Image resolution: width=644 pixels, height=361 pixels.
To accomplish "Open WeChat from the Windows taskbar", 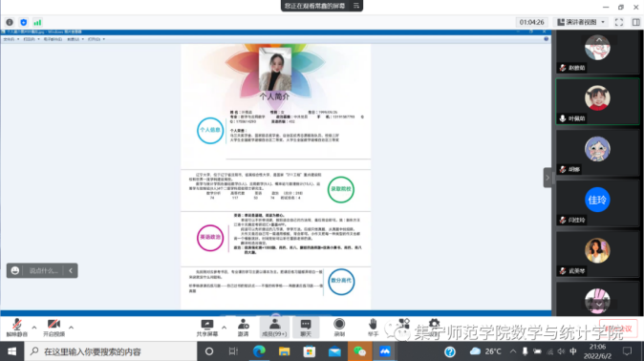I will pyautogui.click(x=360, y=351).
